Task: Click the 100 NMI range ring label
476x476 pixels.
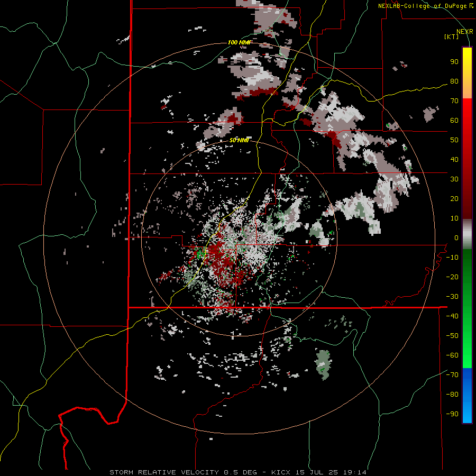Action: click(239, 42)
